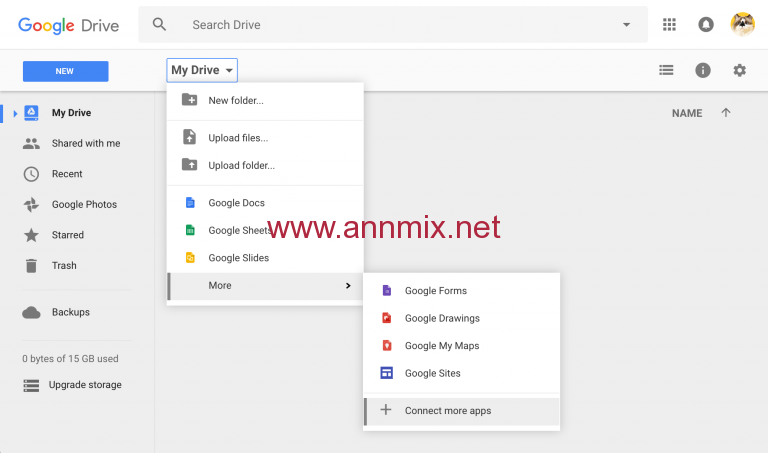768x453 pixels.
Task: Click the Google Sites icon
Action: click(x=386, y=373)
